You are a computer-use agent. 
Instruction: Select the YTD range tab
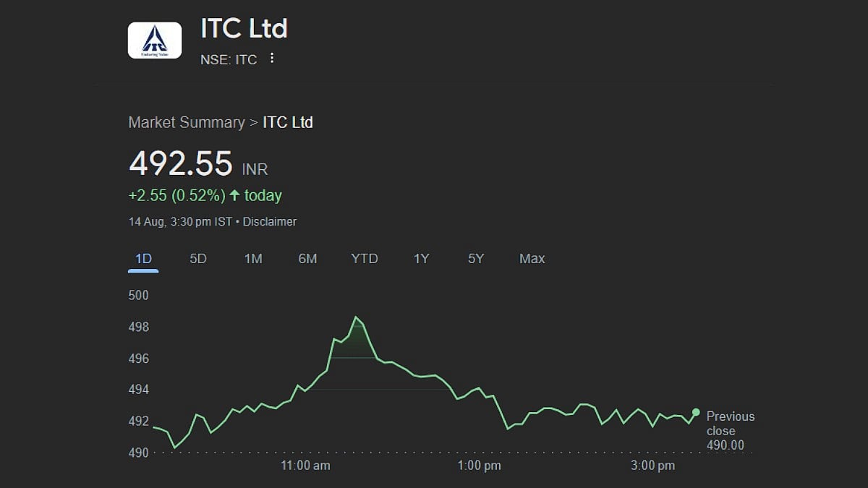point(365,259)
